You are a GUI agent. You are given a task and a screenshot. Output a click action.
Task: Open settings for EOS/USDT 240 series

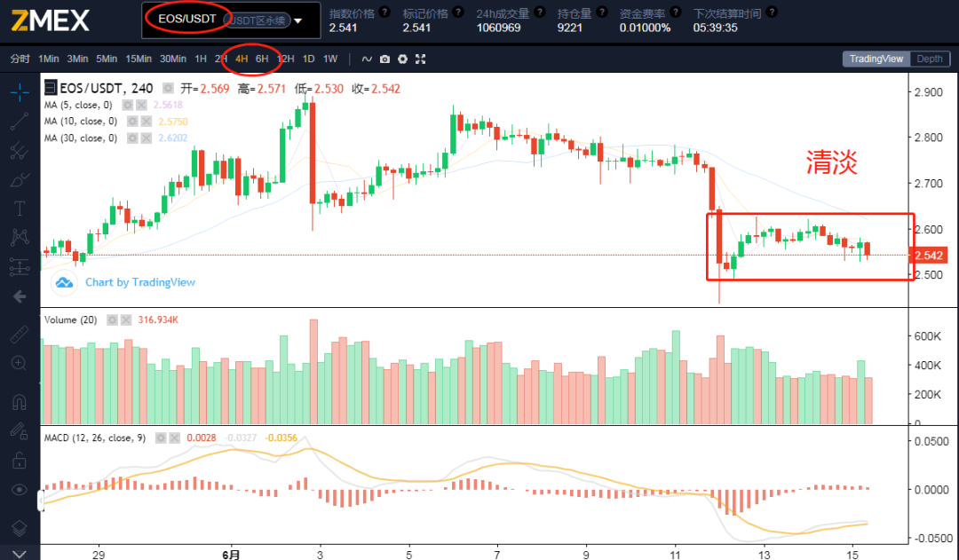168,88
